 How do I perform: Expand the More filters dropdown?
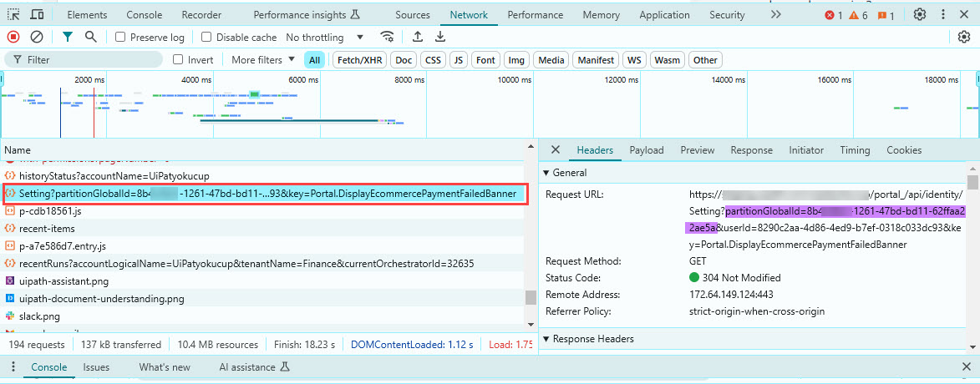tap(262, 60)
